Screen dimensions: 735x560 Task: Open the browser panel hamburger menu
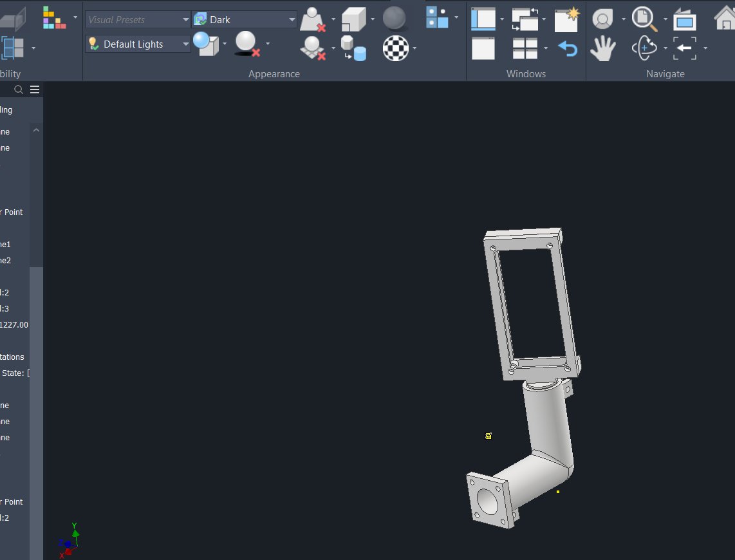[35, 89]
